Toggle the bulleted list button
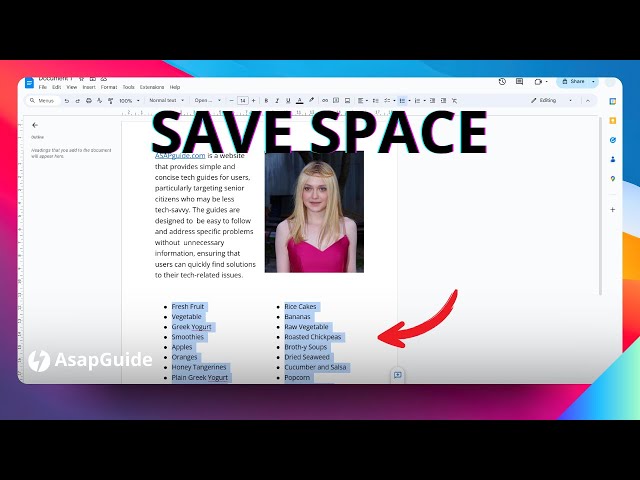This screenshot has height=480, width=640. (402, 100)
